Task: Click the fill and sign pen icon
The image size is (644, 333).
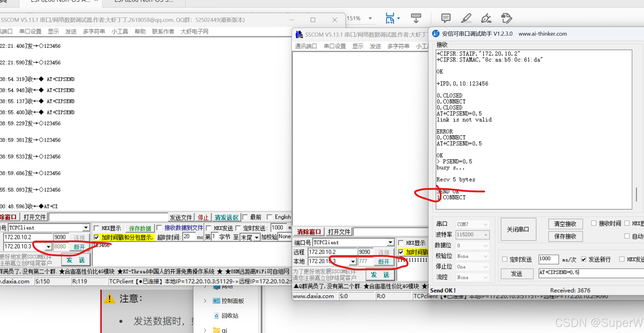Action: tap(486, 18)
